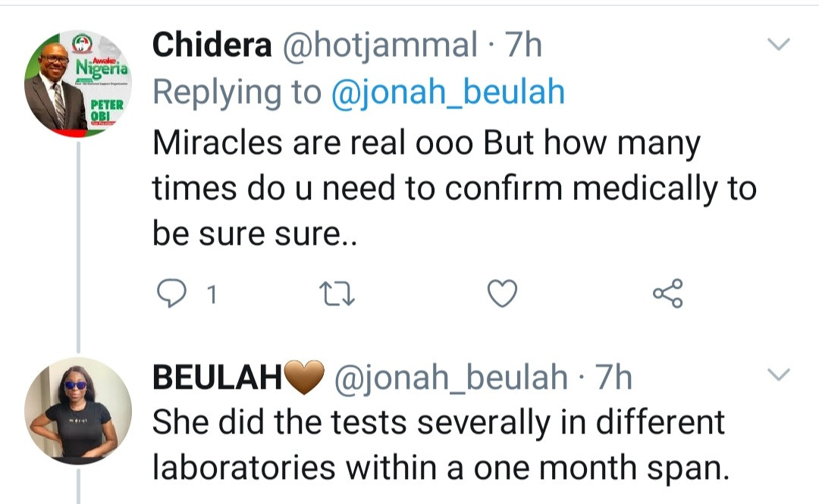
Task: Go to Chidera's profile via display name
Action: pyautogui.click(x=212, y=45)
